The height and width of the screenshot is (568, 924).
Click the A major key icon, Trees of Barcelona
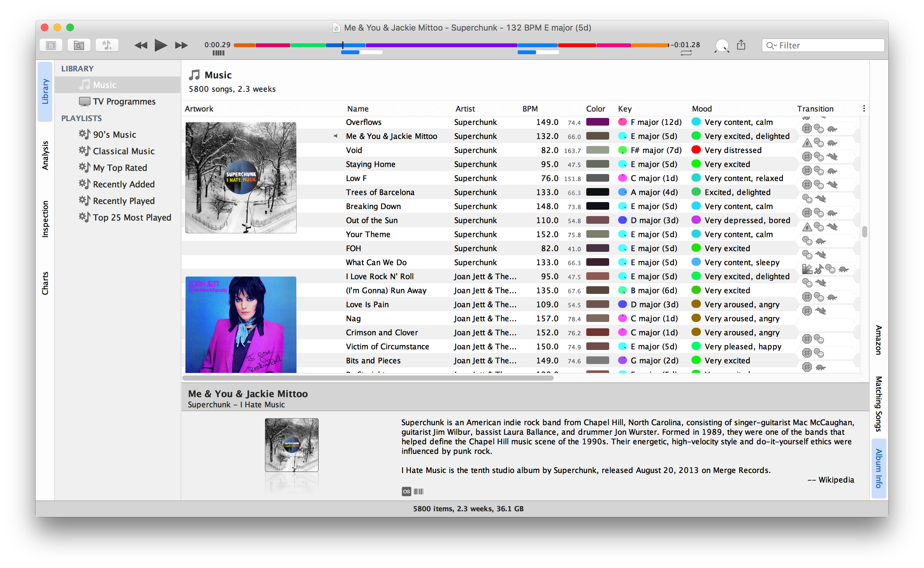[x=622, y=192]
